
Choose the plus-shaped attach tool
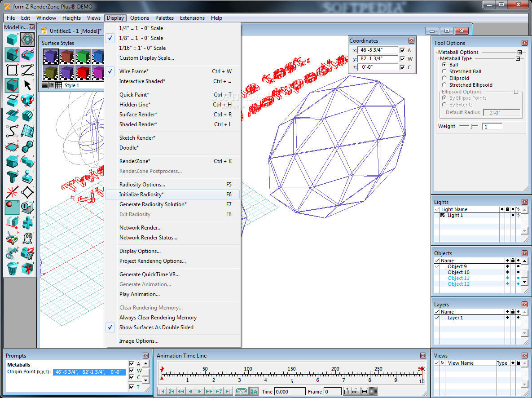pyautogui.click(x=27, y=223)
